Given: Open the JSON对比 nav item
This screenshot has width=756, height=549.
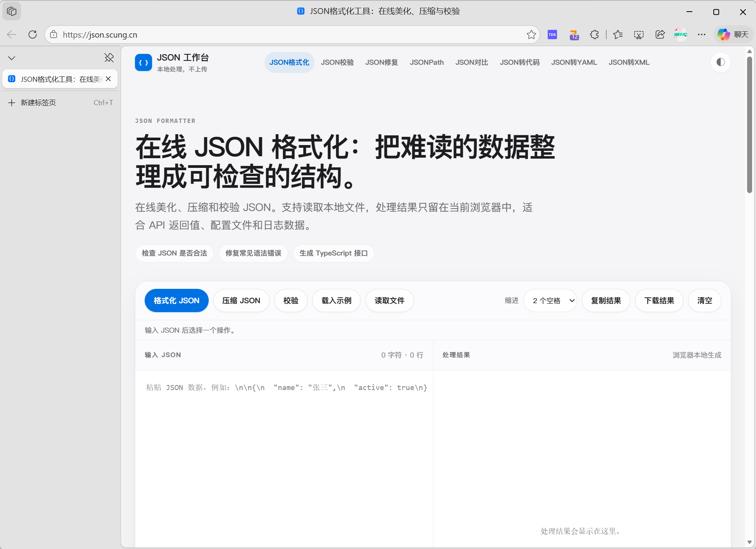Looking at the screenshot, I should point(472,62).
